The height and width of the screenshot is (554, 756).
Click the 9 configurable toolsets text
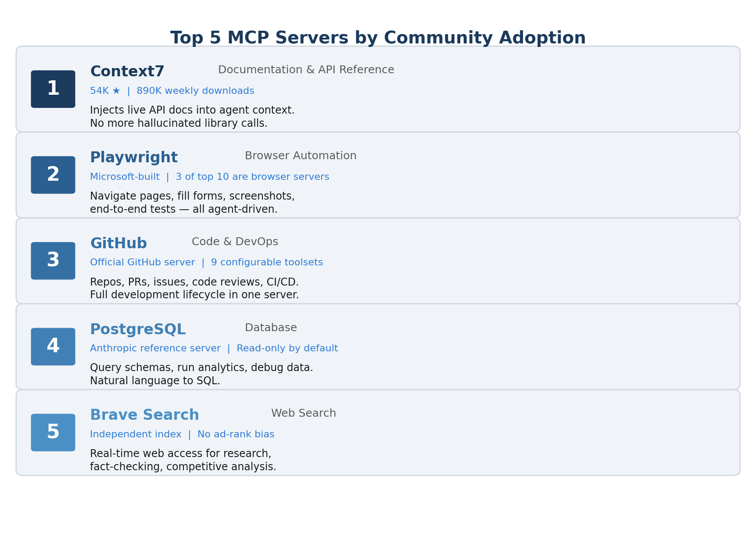(267, 263)
